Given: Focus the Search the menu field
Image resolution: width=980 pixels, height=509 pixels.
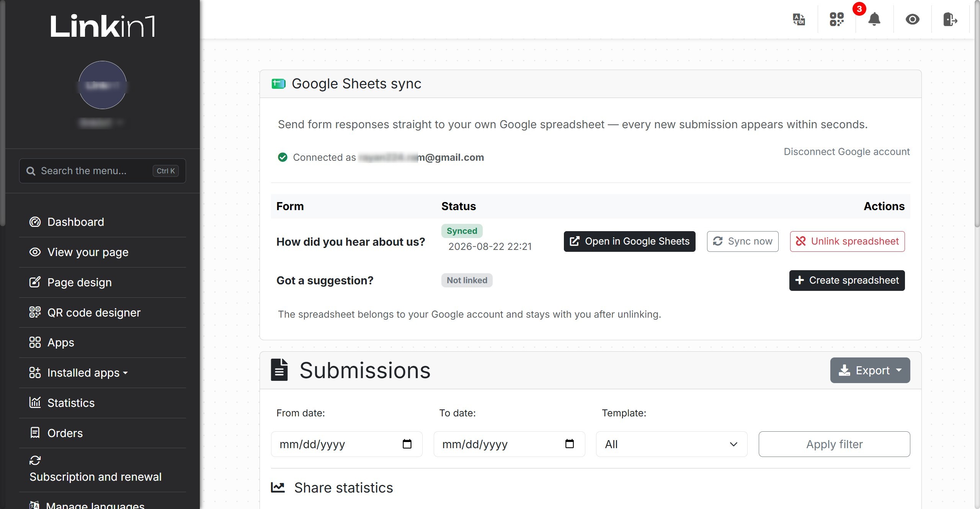Looking at the screenshot, I should click(x=103, y=171).
